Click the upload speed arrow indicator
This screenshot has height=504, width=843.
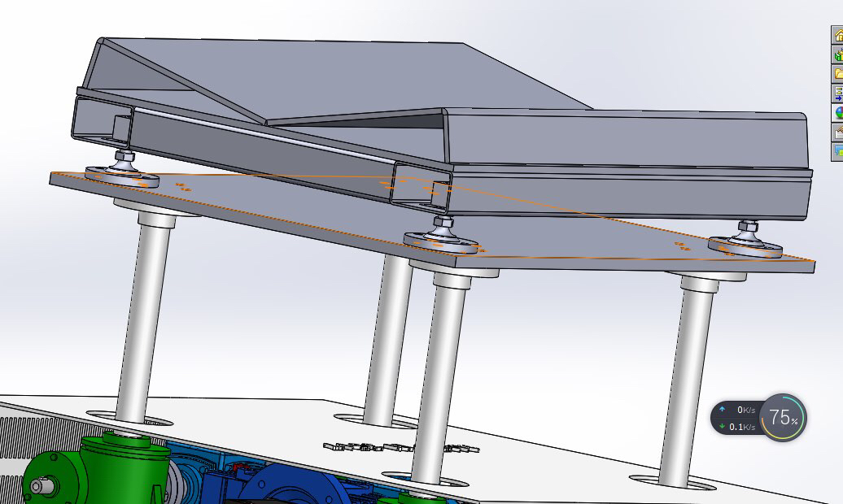coord(722,410)
